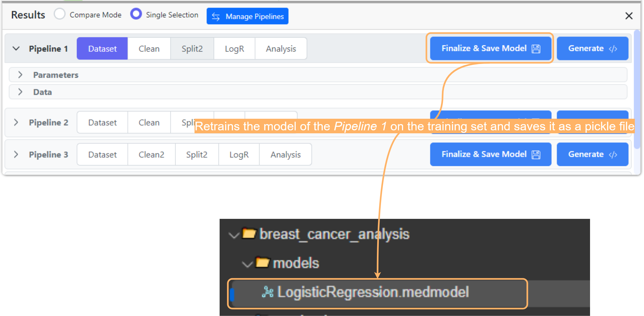The height and width of the screenshot is (316, 644).
Task: Expand the Parameters section
Action: [20, 75]
